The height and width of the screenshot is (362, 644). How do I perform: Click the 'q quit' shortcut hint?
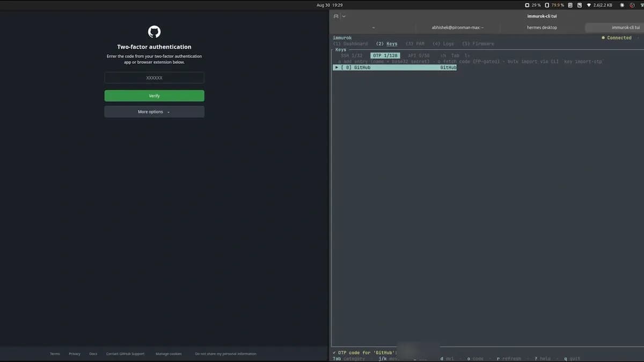[571, 358]
